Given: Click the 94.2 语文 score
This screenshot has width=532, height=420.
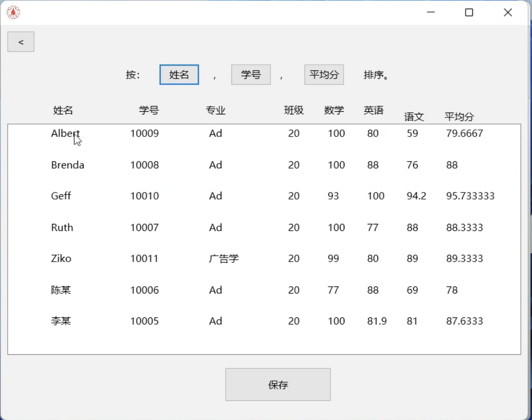Looking at the screenshot, I should pyautogui.click(x=416, y=196).
